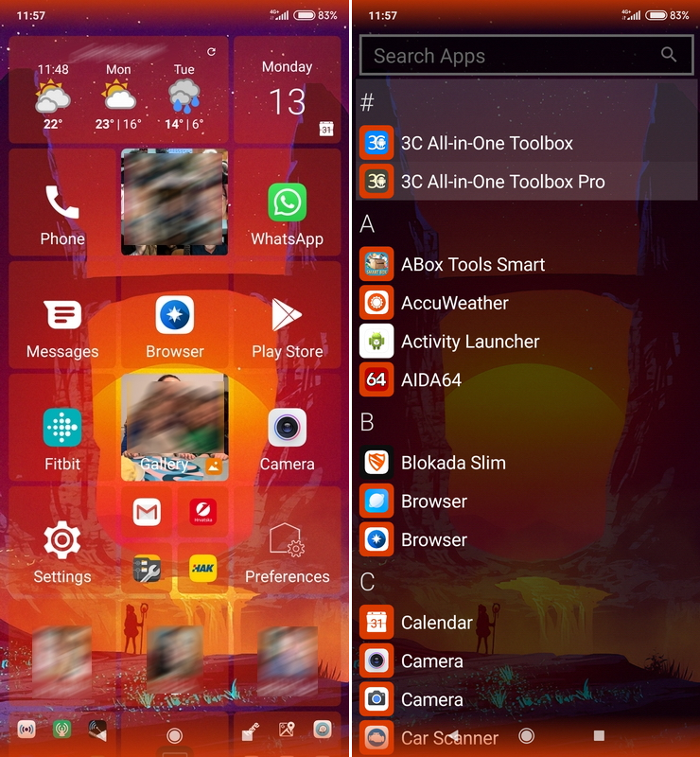Open Calendar in the app drawer

coord(526,623)
